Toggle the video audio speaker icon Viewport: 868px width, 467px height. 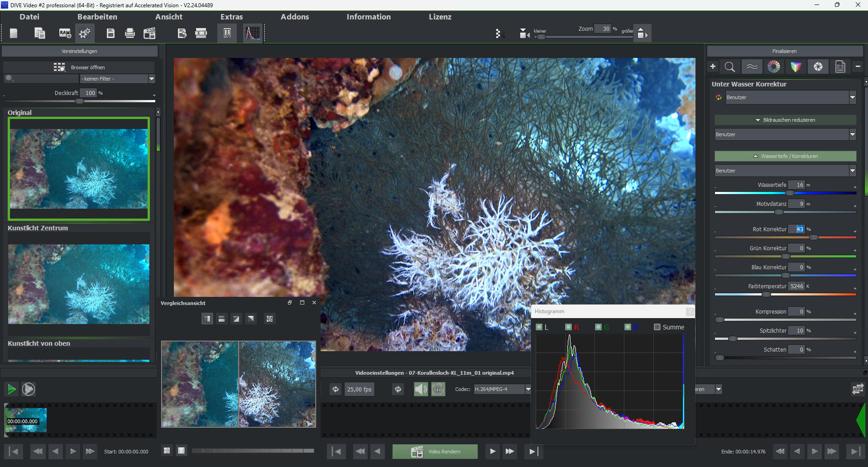(x=421, y=389)
